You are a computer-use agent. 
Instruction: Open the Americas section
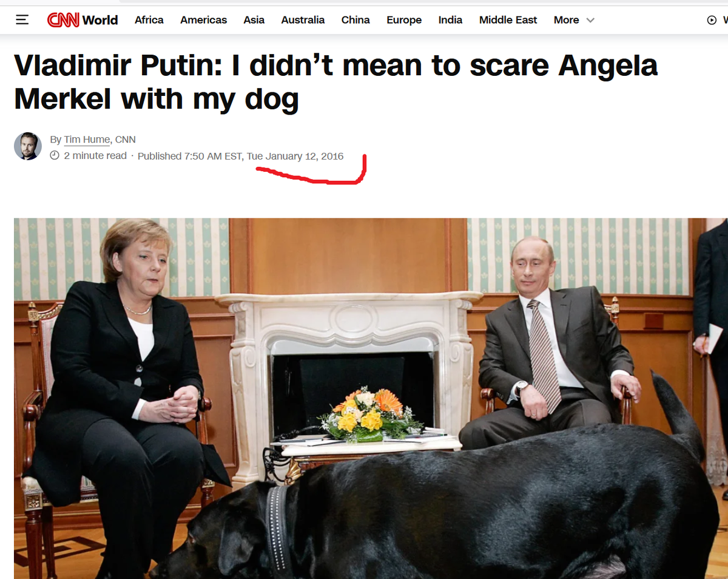coord(204,20)
